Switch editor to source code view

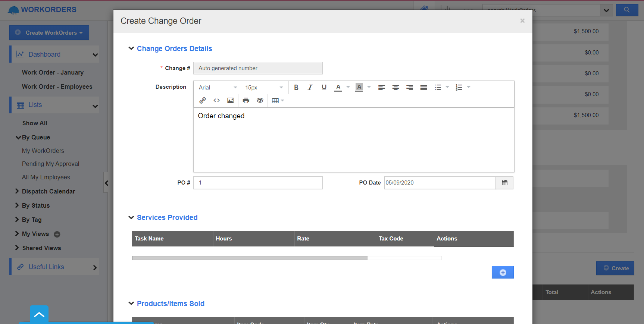(216, 100)
